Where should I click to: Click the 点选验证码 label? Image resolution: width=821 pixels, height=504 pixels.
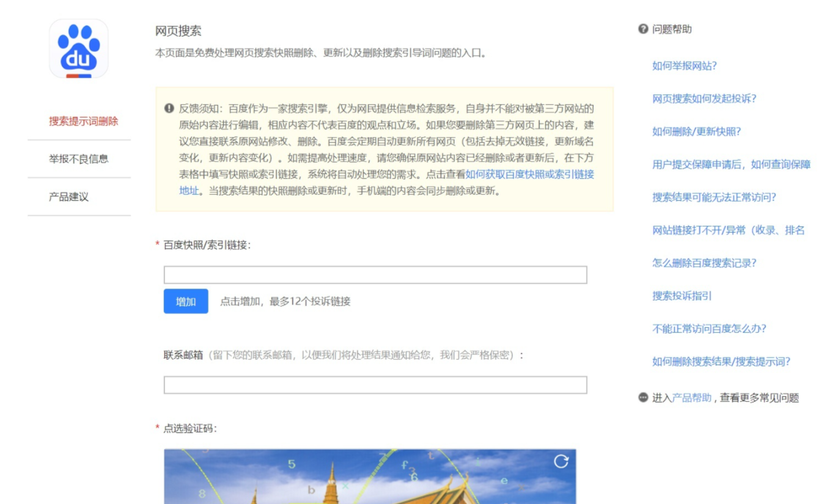tap(190, 428)
